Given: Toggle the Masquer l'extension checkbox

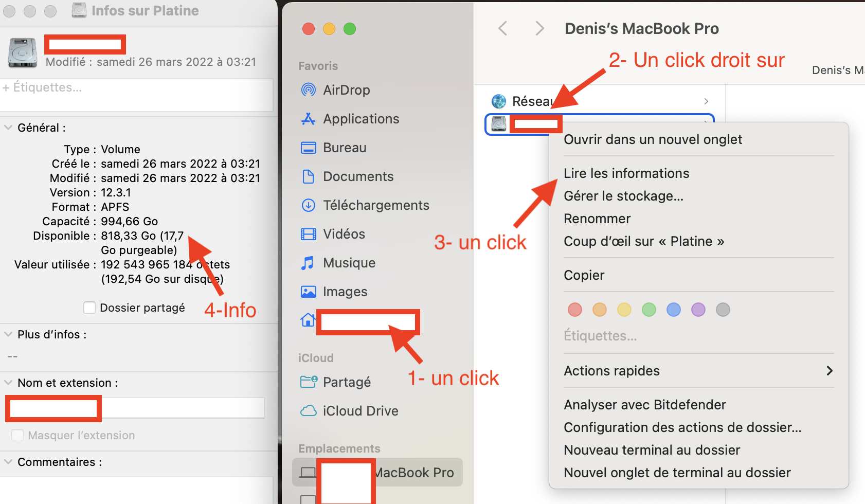Looking at the screenshot, I should pyautogui.click(x=17, y=435).
